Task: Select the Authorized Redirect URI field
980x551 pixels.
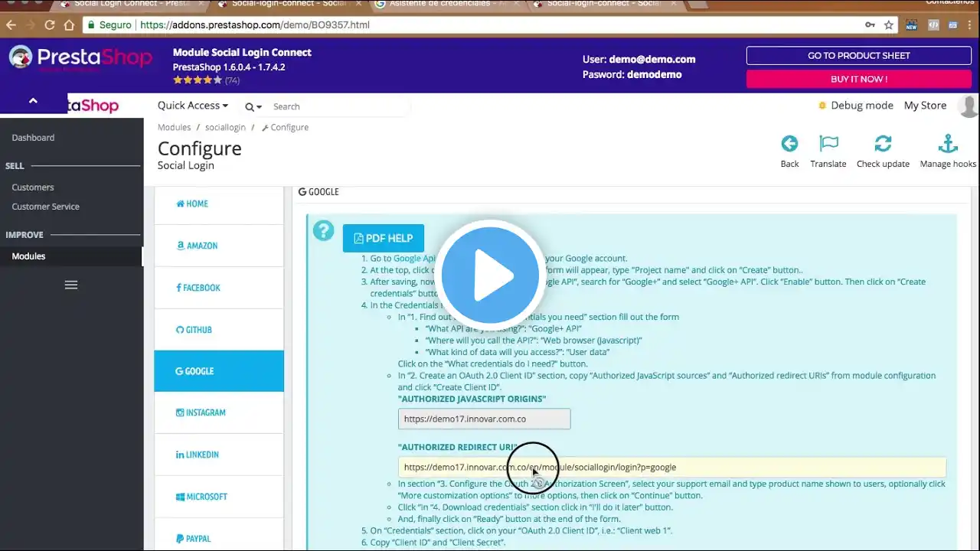Action: [x=672, y=467]
